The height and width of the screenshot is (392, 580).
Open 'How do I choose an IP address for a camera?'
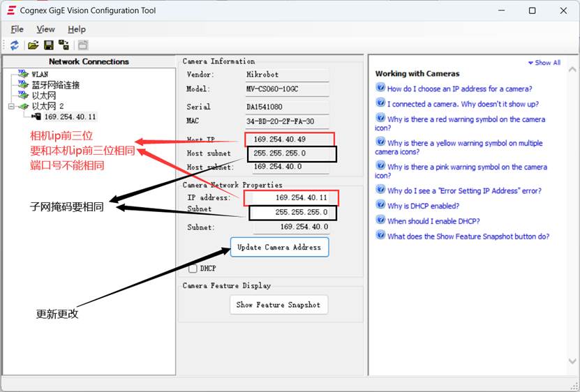pyautogui.click(x=460, y=89)
